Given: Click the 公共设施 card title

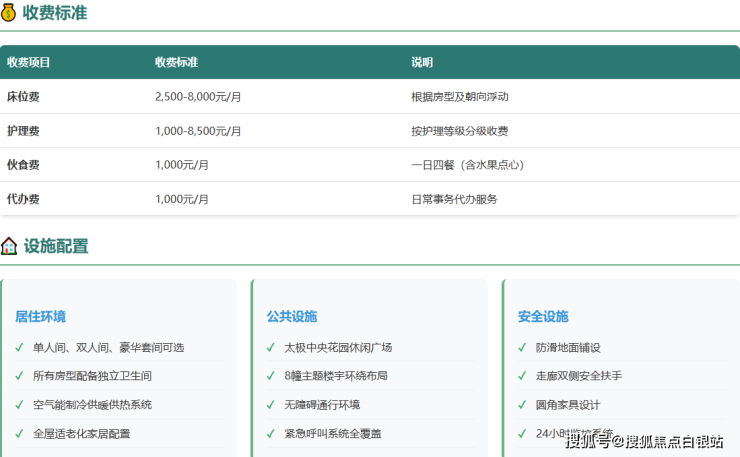Looking at the screenshot, I should point(292,316).
